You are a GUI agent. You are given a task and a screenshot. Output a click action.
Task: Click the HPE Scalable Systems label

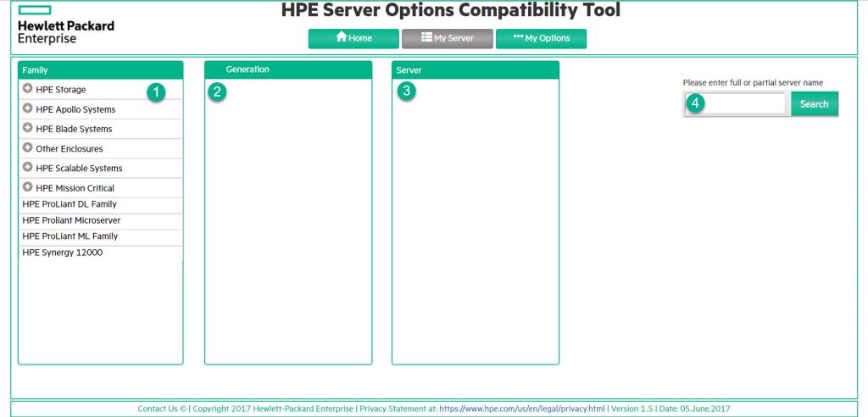tap(79, 169)
